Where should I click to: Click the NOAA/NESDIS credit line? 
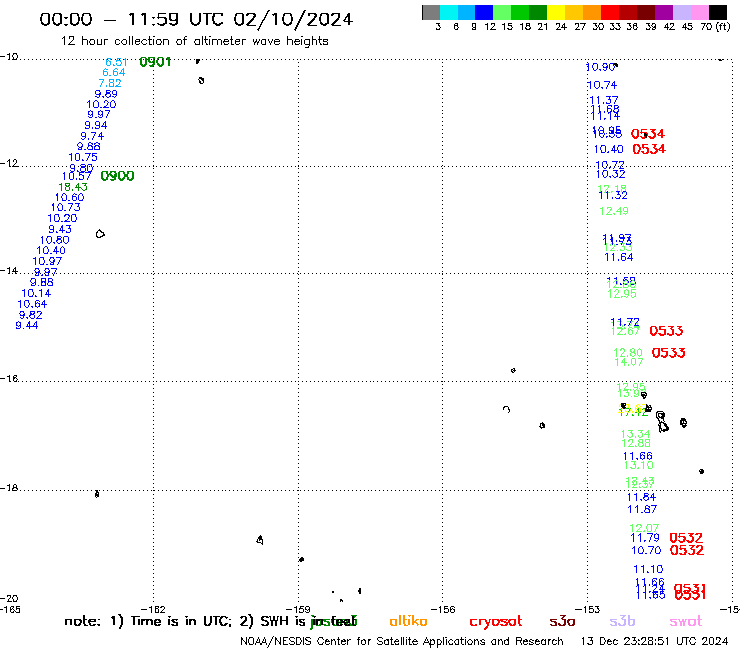point(402,641)
